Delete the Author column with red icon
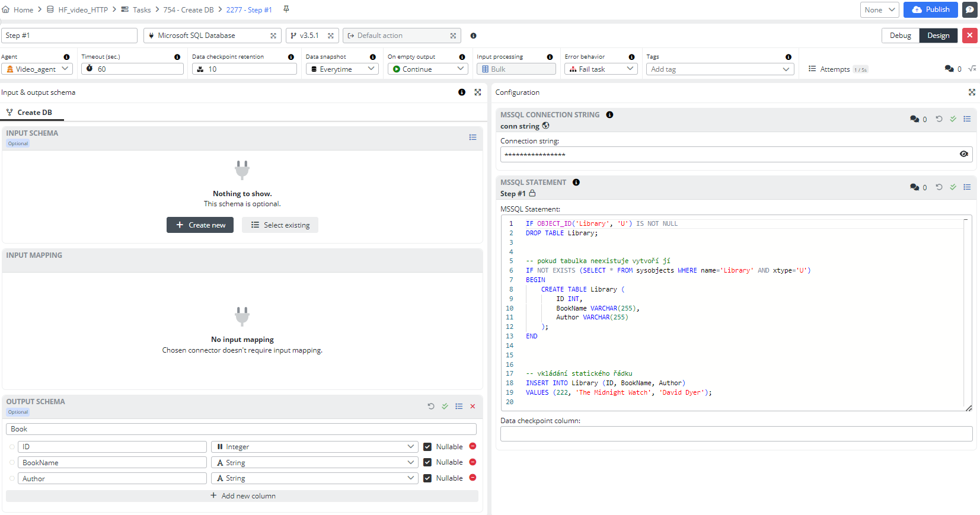980x515 pixels. coord(473,478)
